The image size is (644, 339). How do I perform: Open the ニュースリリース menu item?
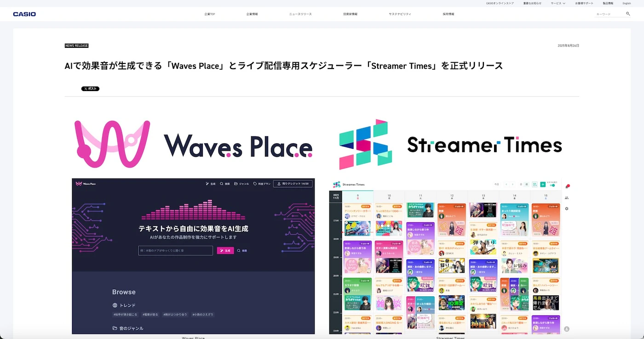click(300, 14)
